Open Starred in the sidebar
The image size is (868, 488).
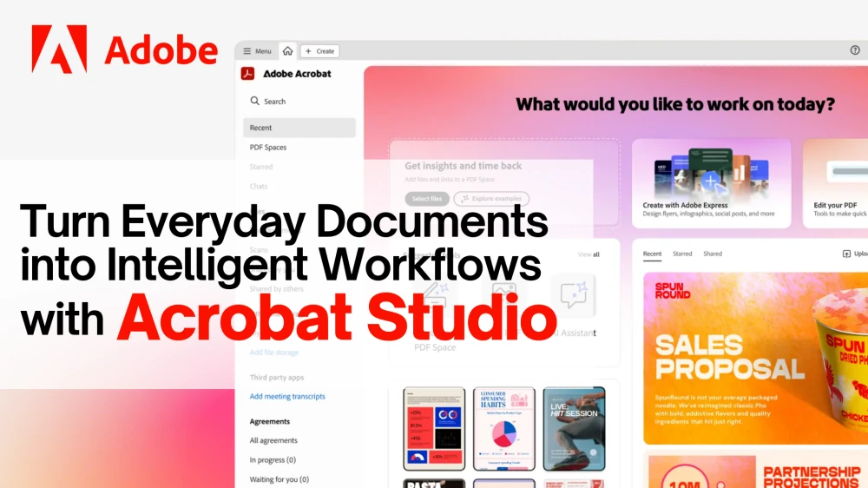pos(260,167)
